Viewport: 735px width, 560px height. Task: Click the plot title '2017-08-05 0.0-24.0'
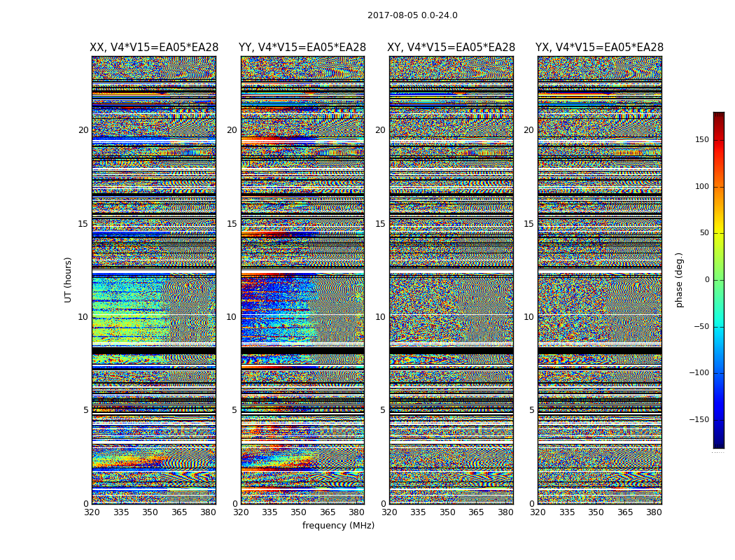point(412,15)
